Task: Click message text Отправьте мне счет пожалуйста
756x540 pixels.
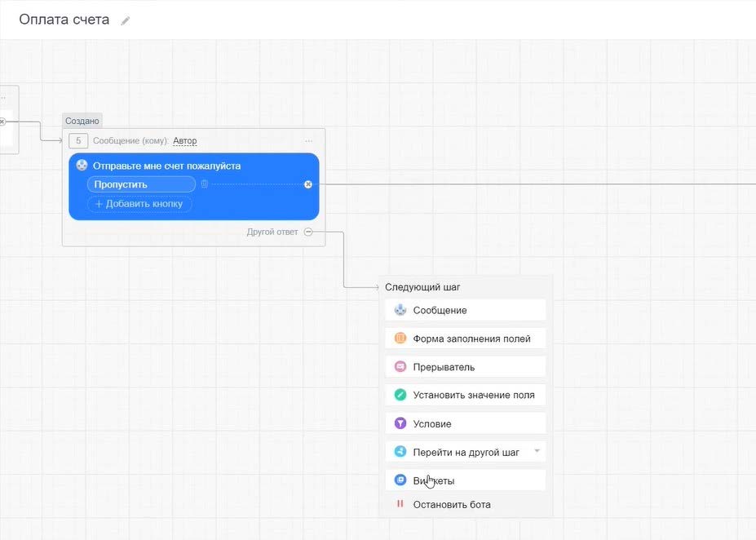Action: [166, 166]
